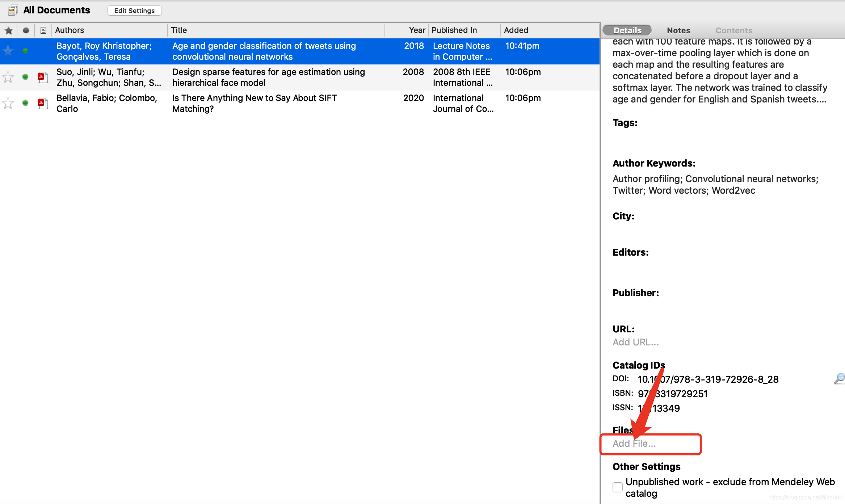The height and width of the screenshot is (504, 845).
Task: Sort documents by Year column
Action: click(406, 30)
